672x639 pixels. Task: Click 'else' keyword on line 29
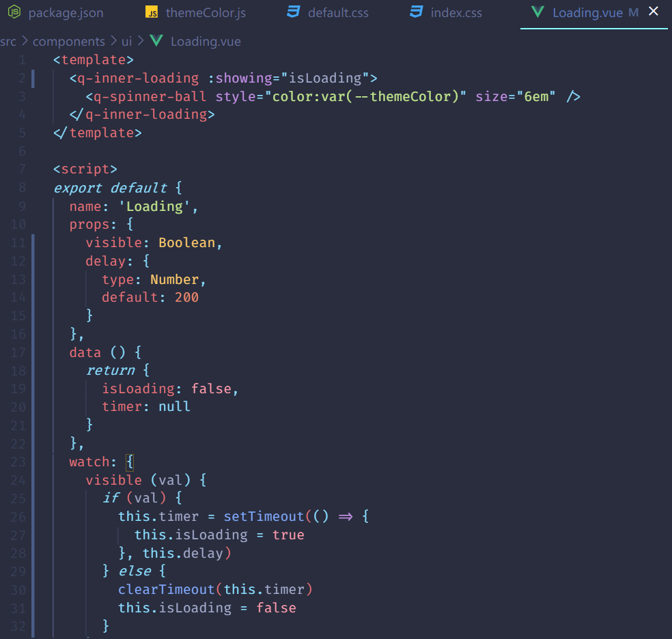135,571
